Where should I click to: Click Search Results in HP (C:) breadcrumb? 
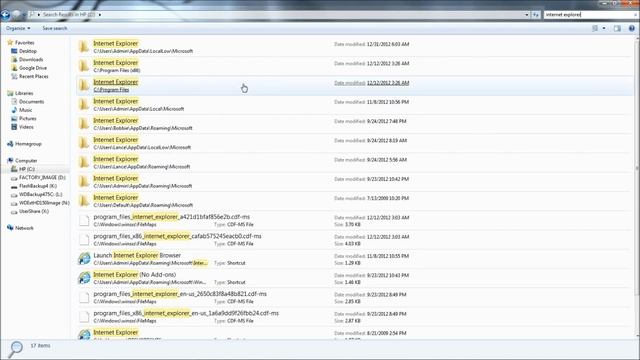[x=69, y=15]
